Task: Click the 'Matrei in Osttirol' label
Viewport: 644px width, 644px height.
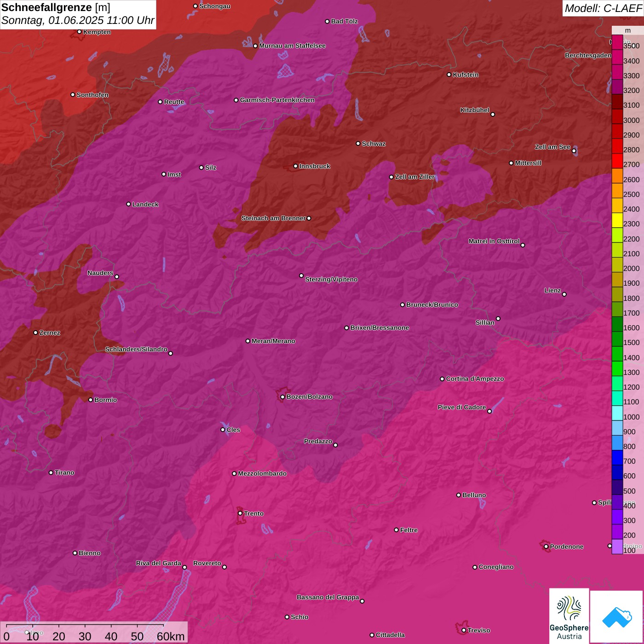Action: tap(494, 241)
